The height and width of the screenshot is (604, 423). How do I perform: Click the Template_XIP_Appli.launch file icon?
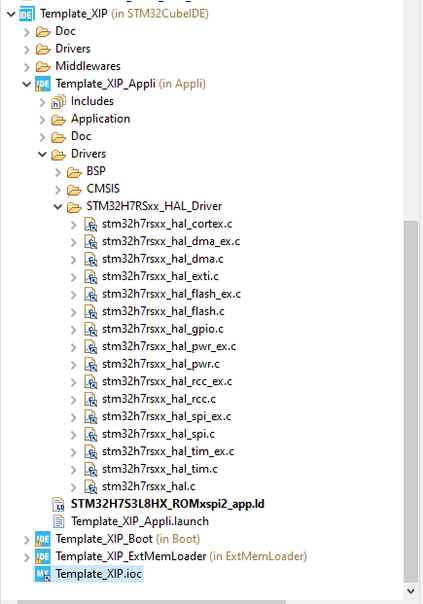pyautogui.click(x=59, y=522)
